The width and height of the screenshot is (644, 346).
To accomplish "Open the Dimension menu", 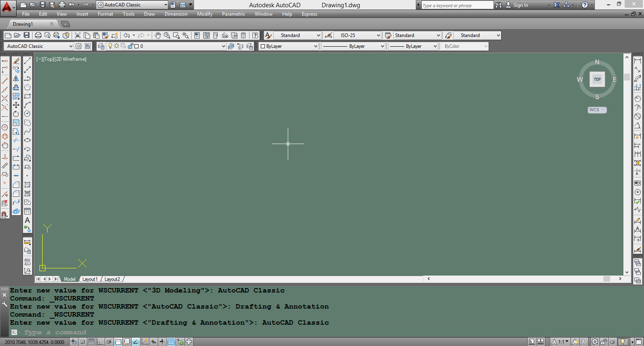I will [176, 14].
